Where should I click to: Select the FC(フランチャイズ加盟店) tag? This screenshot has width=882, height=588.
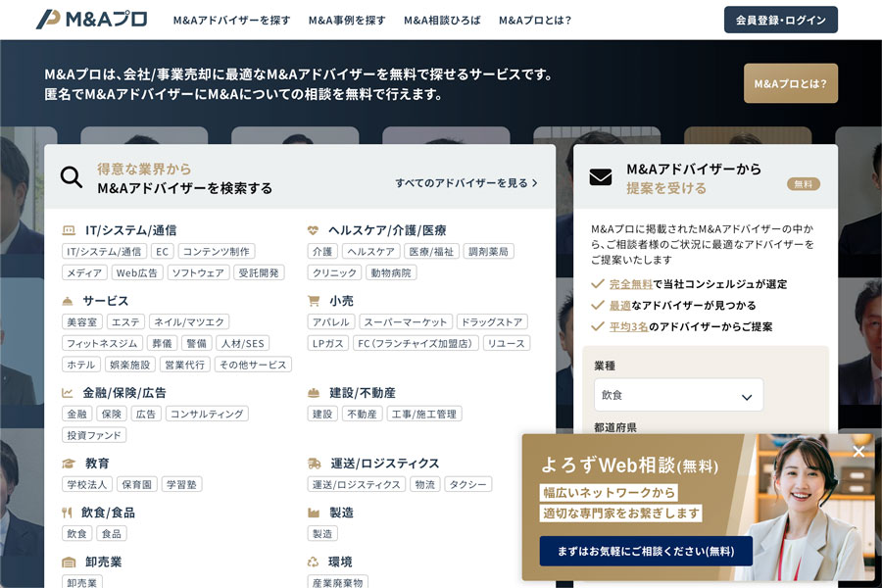(x=416, y=343)
